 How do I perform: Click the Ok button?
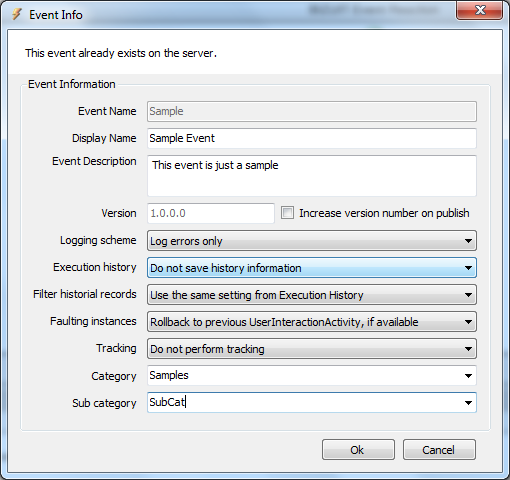[x=358, y=450]
